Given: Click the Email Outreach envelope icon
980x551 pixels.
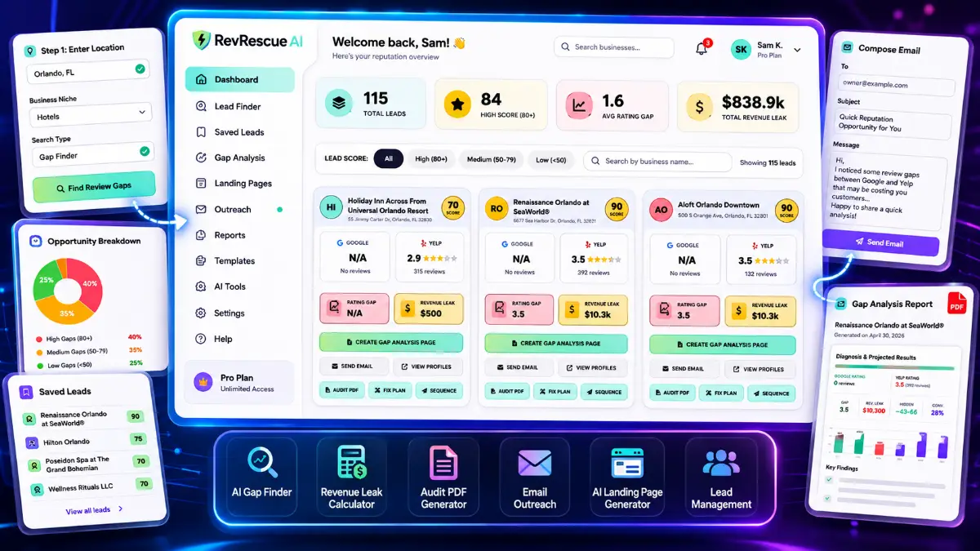Looking at the screenshot, I should [535, 464].
